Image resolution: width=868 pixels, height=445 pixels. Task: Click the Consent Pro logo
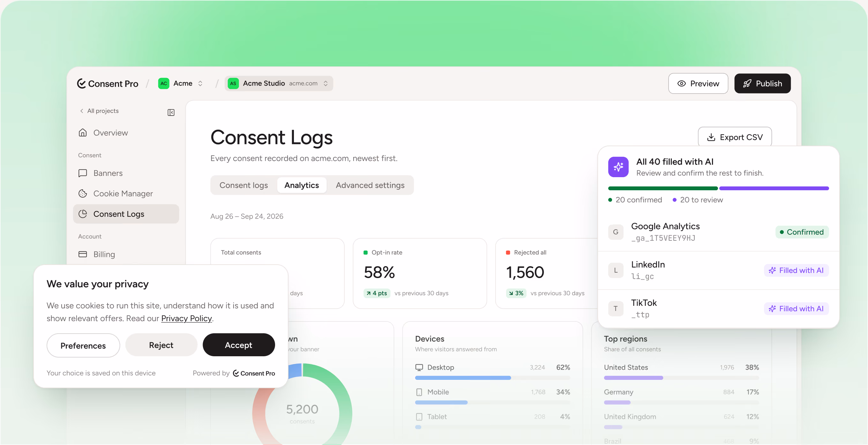[x=108, y=83]
